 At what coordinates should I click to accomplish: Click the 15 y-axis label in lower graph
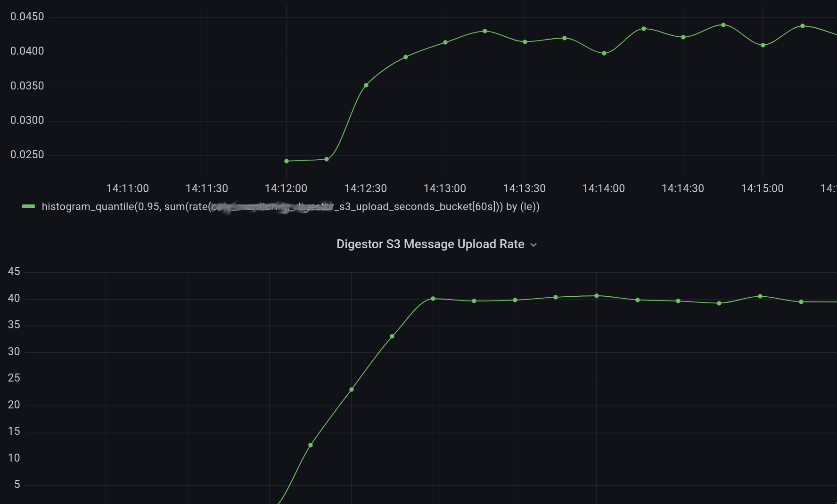coord(14,431)
